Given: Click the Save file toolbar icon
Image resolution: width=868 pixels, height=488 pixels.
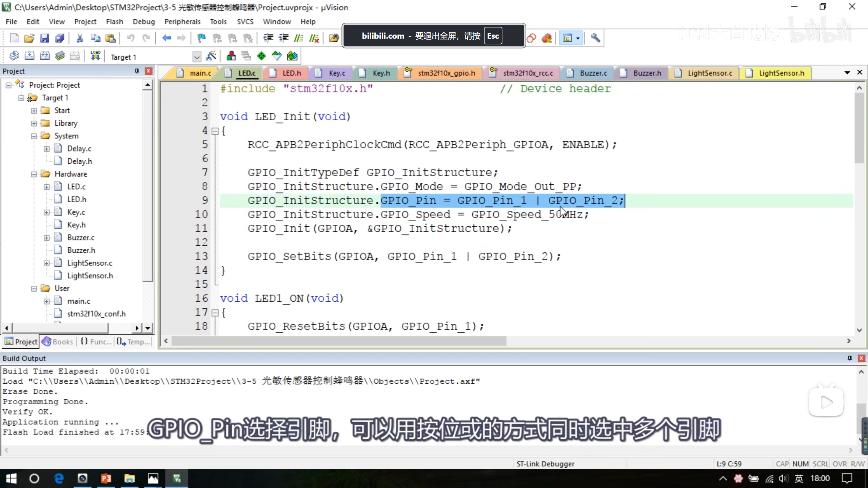Looking at the screenshot, I should (44, 38).
